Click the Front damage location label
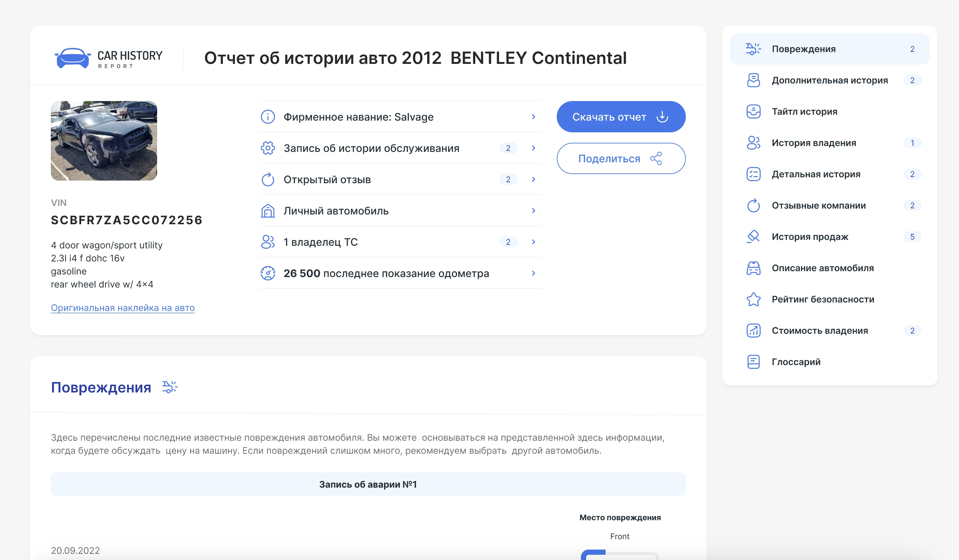 pyautogui.click(x=620, y=536)
